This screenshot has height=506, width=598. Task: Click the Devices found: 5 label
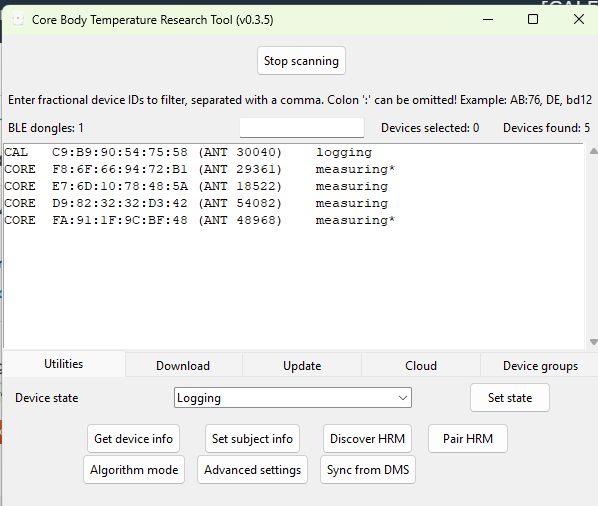point(546,128)
